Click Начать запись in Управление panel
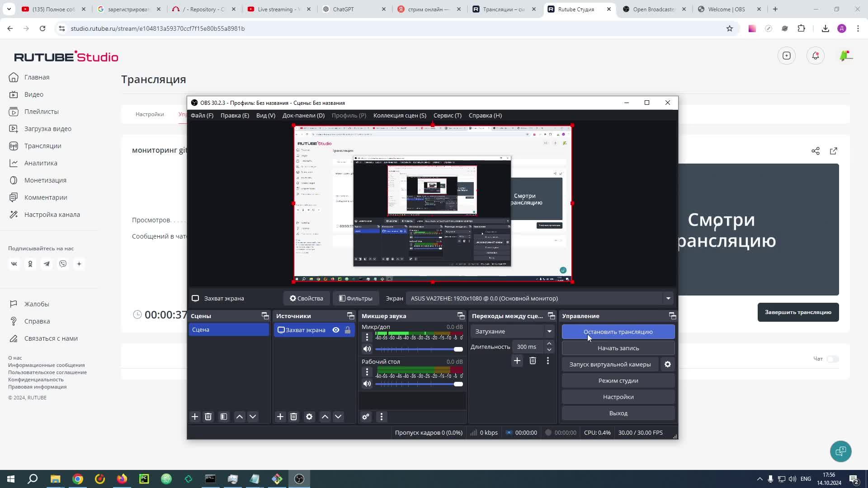868x488 pixels. click(618, 348)
